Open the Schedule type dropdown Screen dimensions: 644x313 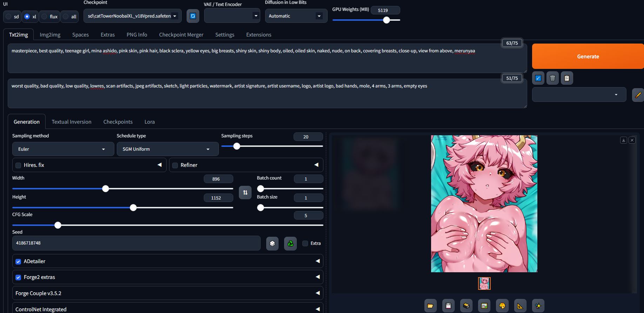click(x=168, y=149)
